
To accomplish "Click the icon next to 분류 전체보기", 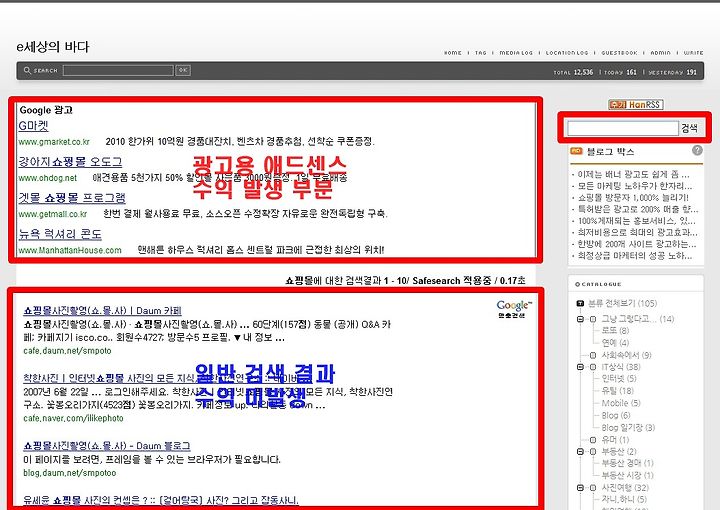I will click(x=580, y=303).
